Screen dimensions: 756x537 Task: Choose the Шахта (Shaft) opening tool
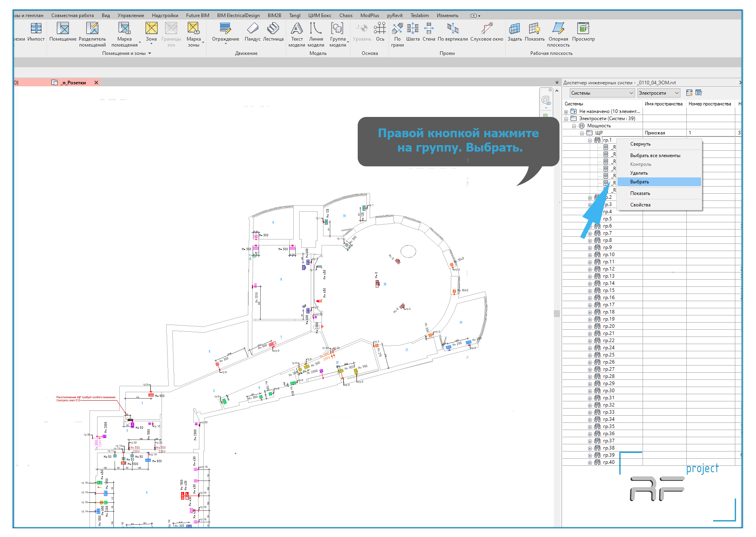(x=413, y=32)
